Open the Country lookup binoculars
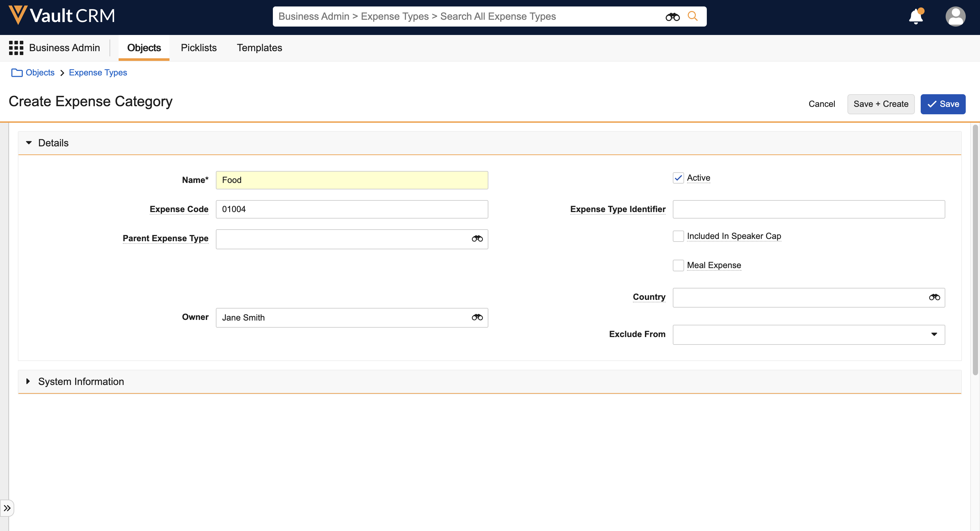The image size is (980, 531). (x=934, y=297)
